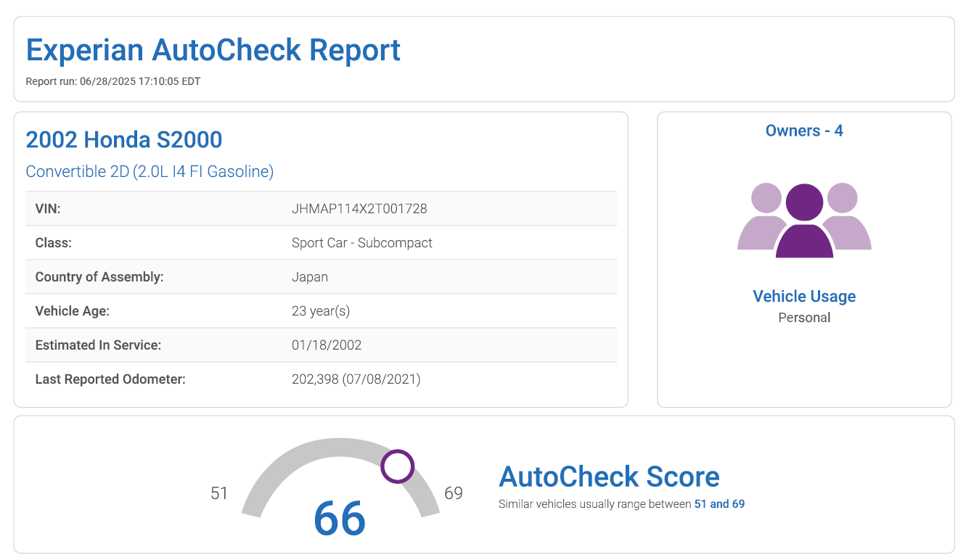Select the Experian AutoCheck Report title
966x560 pixels.
click(213, 50)
